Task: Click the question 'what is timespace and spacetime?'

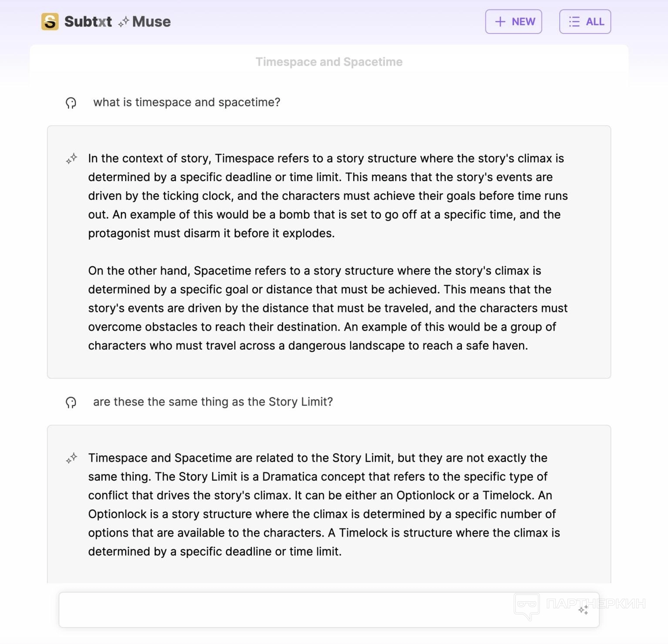Action: pos(187,102)
